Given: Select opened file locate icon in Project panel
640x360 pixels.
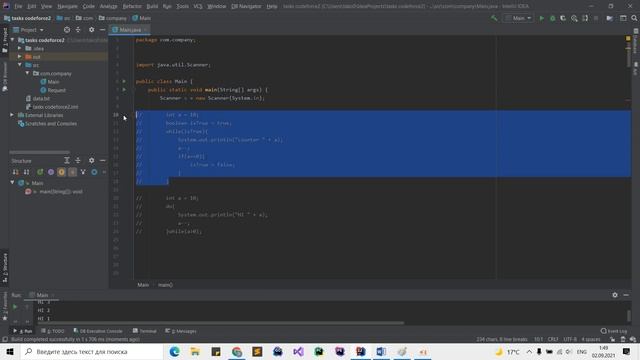Looking at the screenshot, I should [67, 30].
